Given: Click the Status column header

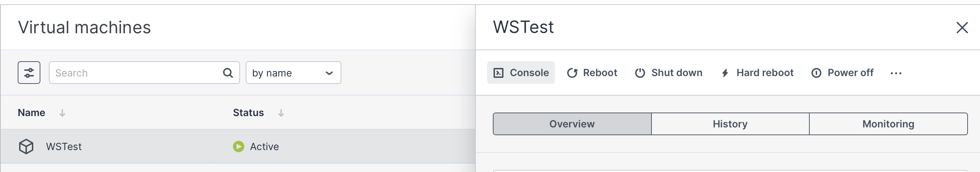Looking at the screenshot, I should (x=249, y=113).
